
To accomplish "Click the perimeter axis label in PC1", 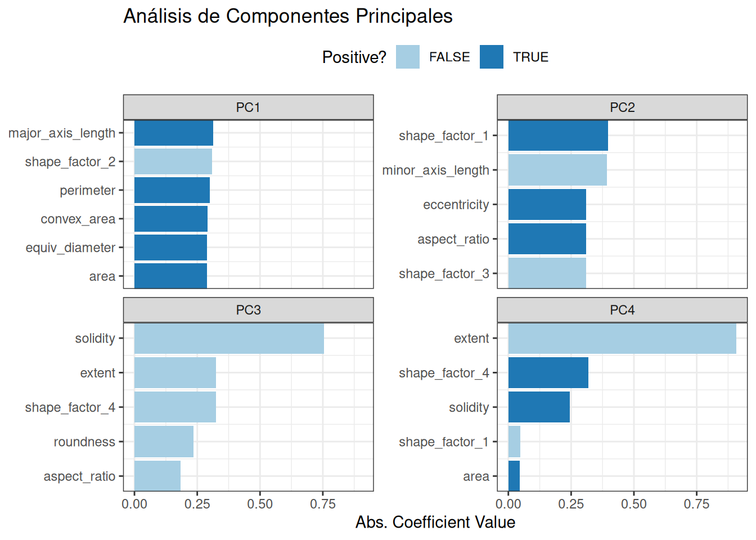I will pyautogui.click(x=87, y=191).
